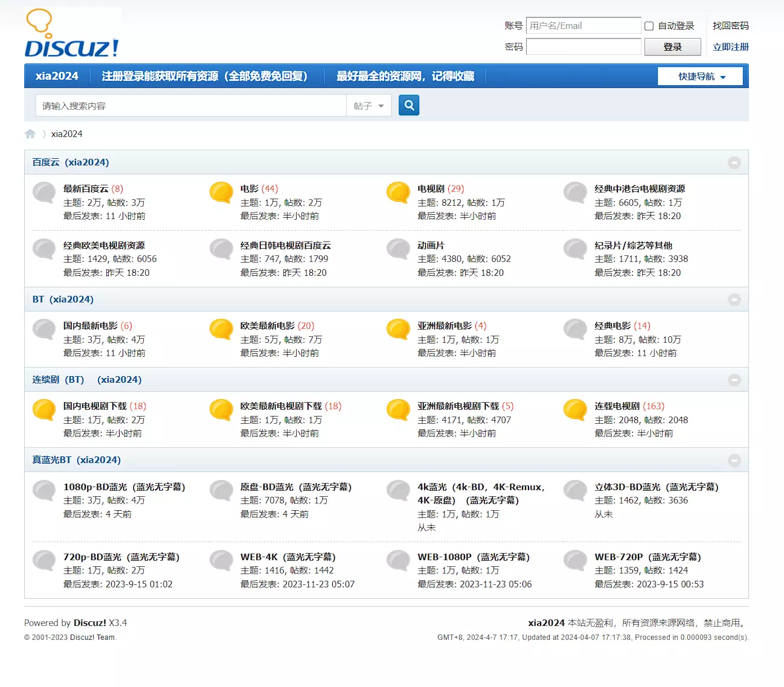Click the gray bubble icon beside 最新百度云
The height and width of the screenshot is (687, 784).
44,193
